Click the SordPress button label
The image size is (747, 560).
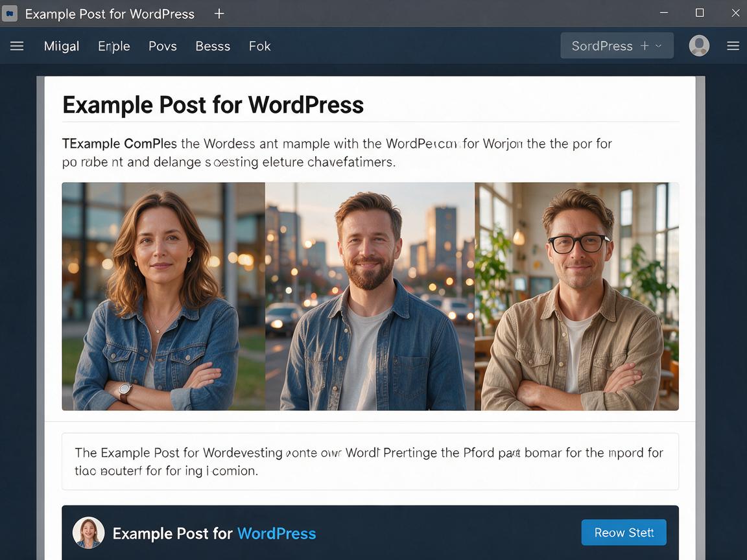point(602,46)
